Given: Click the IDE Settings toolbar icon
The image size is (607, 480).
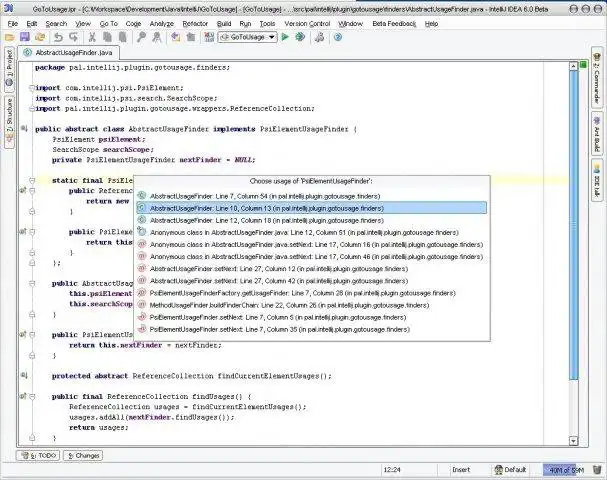Looking at the screenshot, I should pyautogui.click(x=319, y=37).
